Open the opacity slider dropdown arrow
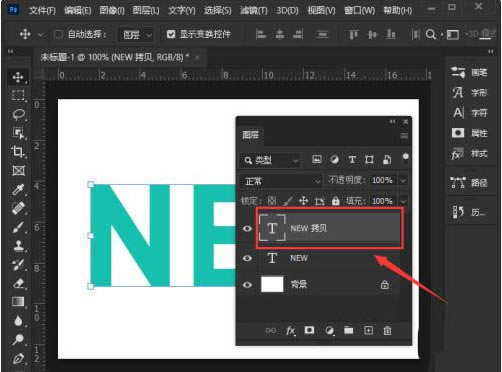The image size is (502, 372). click(403, 180)
